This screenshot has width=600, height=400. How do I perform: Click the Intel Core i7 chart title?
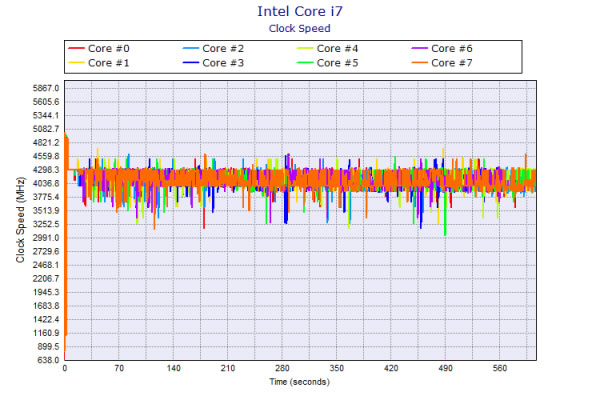pos(300,11)
